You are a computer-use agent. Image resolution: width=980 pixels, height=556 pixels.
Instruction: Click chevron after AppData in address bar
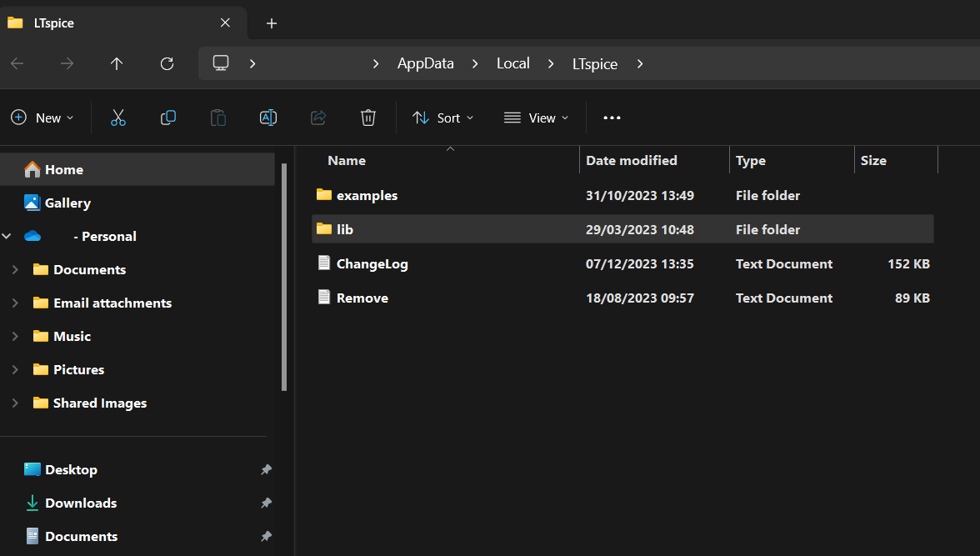pos(475,64)
